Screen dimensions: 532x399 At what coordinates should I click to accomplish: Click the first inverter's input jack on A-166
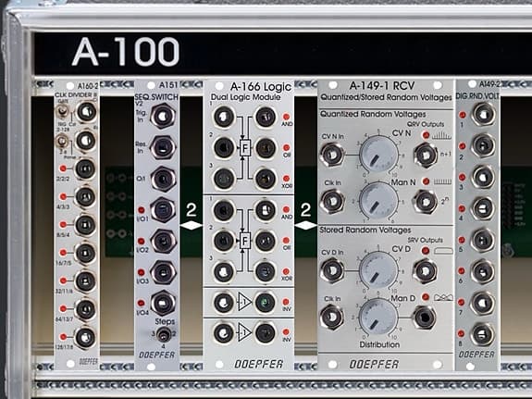coord(223,302)
